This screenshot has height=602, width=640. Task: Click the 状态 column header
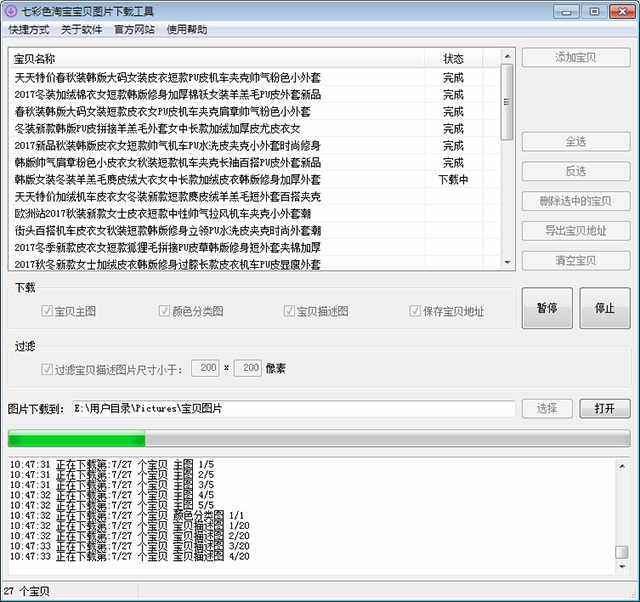pos(452,59)
